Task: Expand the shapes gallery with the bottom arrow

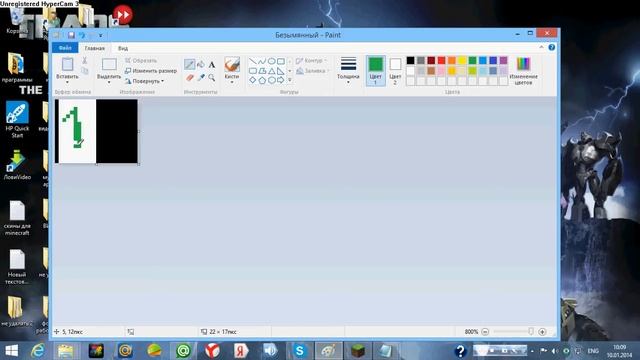Action: tap(290, 80)
